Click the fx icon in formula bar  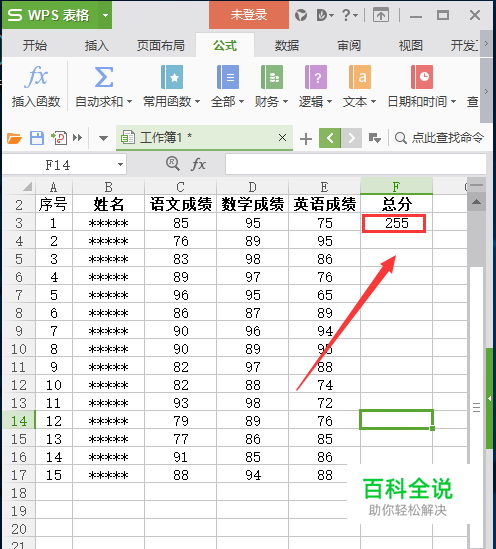[x=198, y=164]
